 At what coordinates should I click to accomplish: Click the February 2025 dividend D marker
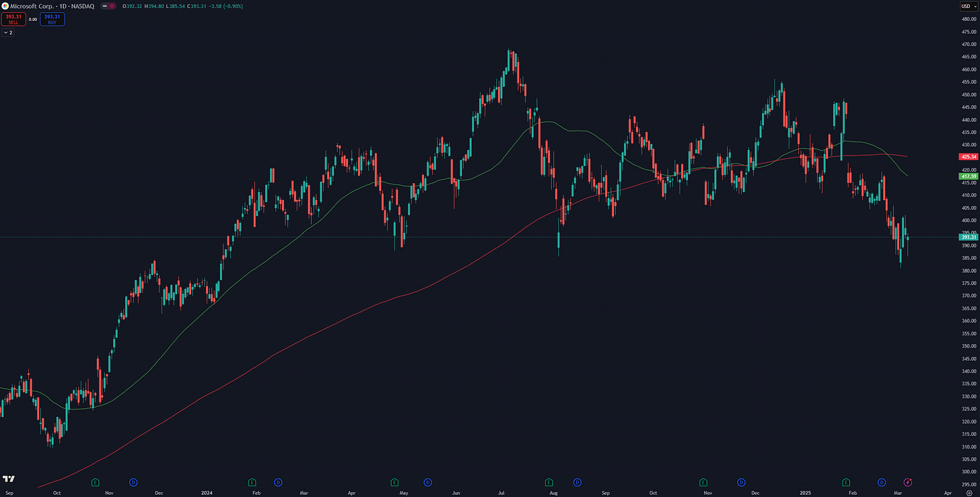pos(882,482)
